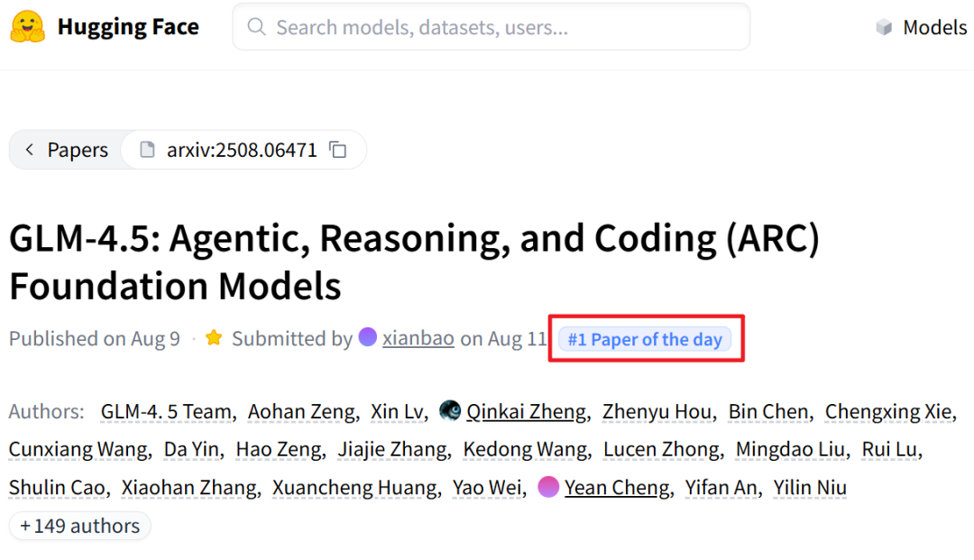Open author Qinkai Zheng's profile
Image resolution: width=974 pixels, height=560 pixels.
(526, 412)
